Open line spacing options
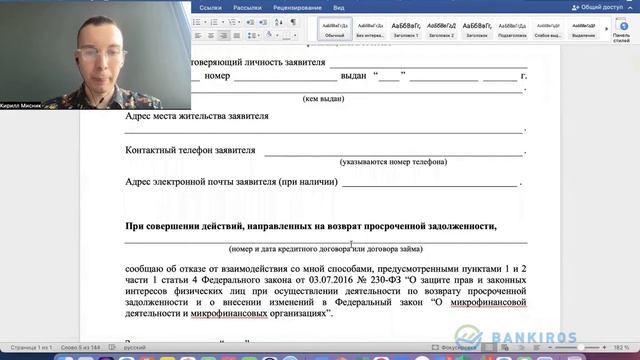Image resolution: width=640 pixels, height=360 pixels. click(x=251, y=36)
